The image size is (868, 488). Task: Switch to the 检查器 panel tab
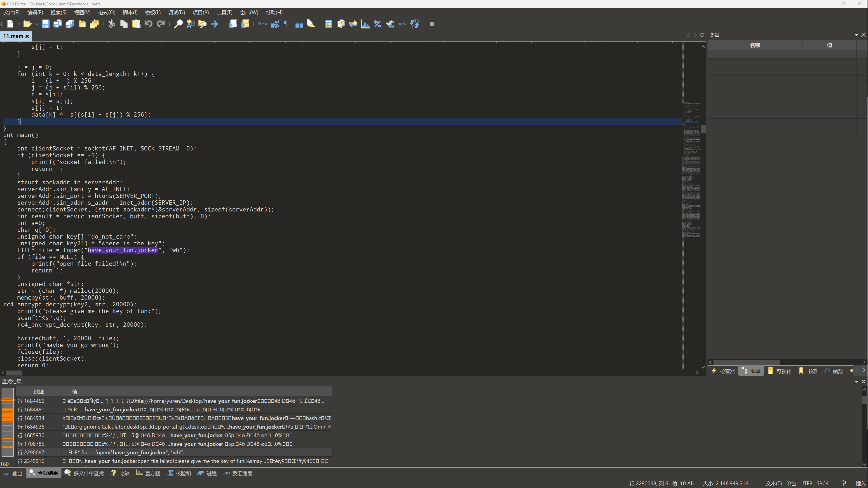pyautogui.click(x=723, y=371)
